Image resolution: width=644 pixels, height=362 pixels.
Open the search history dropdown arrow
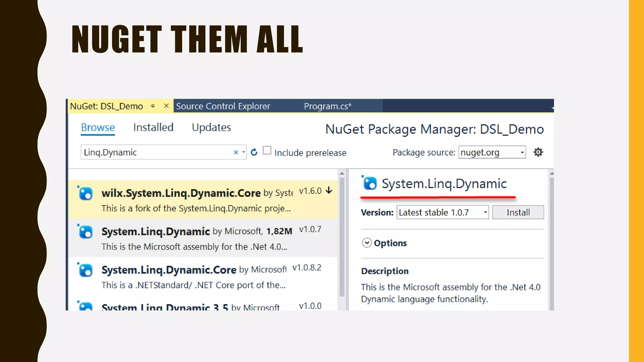243,152
